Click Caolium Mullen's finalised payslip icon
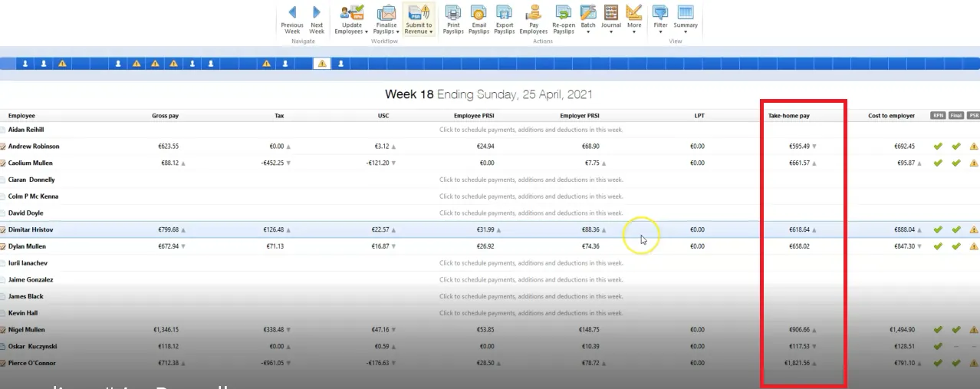Screen dimensions: 980x389 point(2,163)
